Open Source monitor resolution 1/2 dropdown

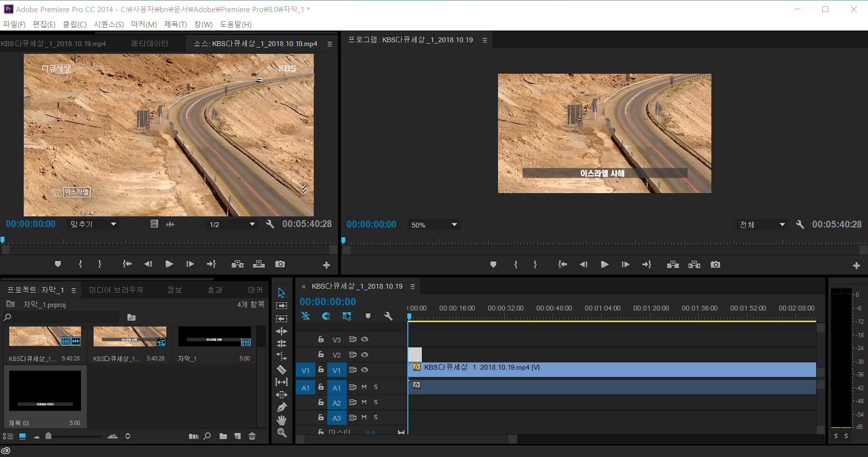coord(232,224)
